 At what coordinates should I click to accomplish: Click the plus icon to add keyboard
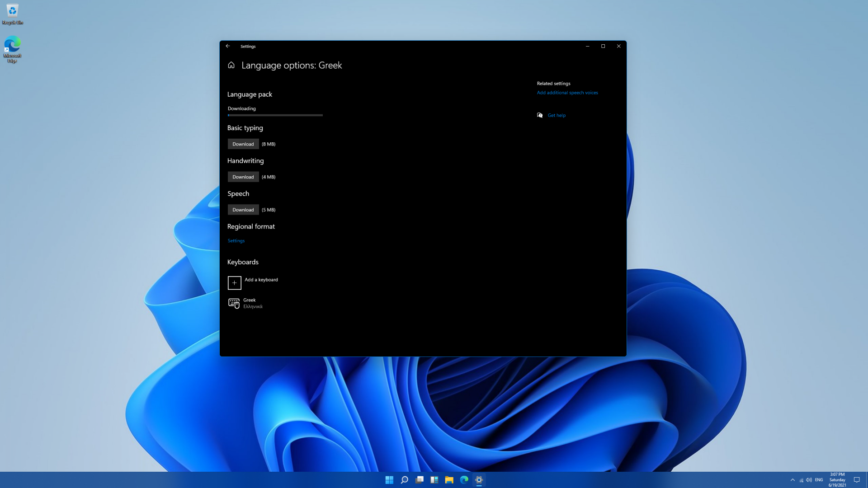(x=234, y=282)
